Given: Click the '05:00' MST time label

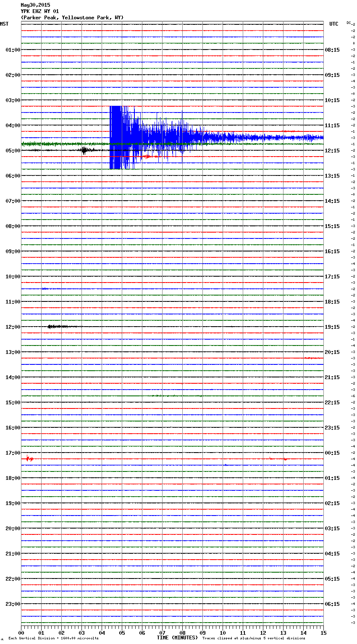Looking at the screenshot, I should (13, 150).
